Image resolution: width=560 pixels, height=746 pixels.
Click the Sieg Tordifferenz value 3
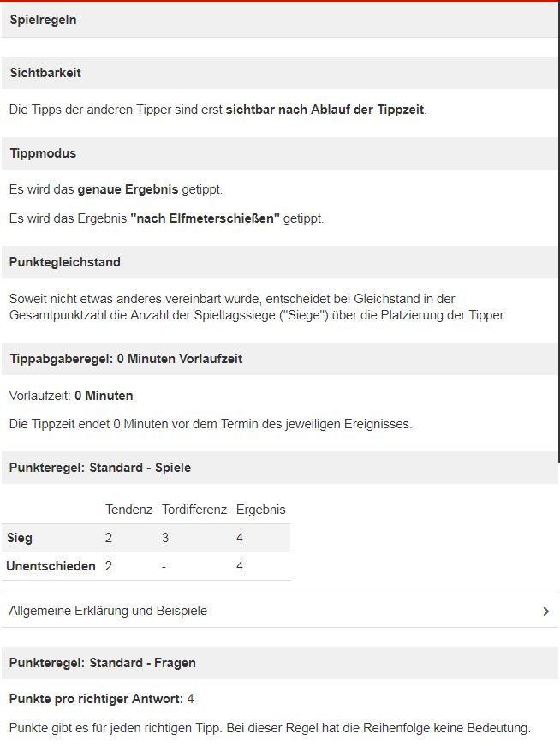point(165,538)
